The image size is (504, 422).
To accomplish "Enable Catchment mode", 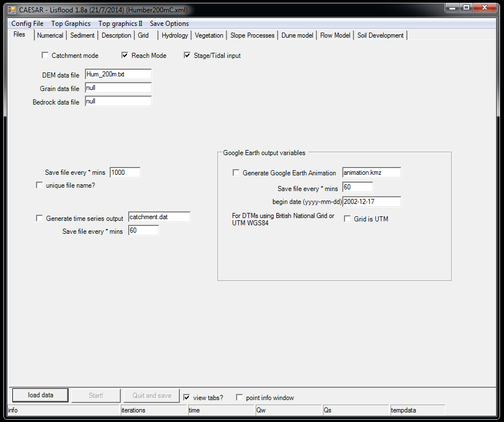I will click(44, 55).
